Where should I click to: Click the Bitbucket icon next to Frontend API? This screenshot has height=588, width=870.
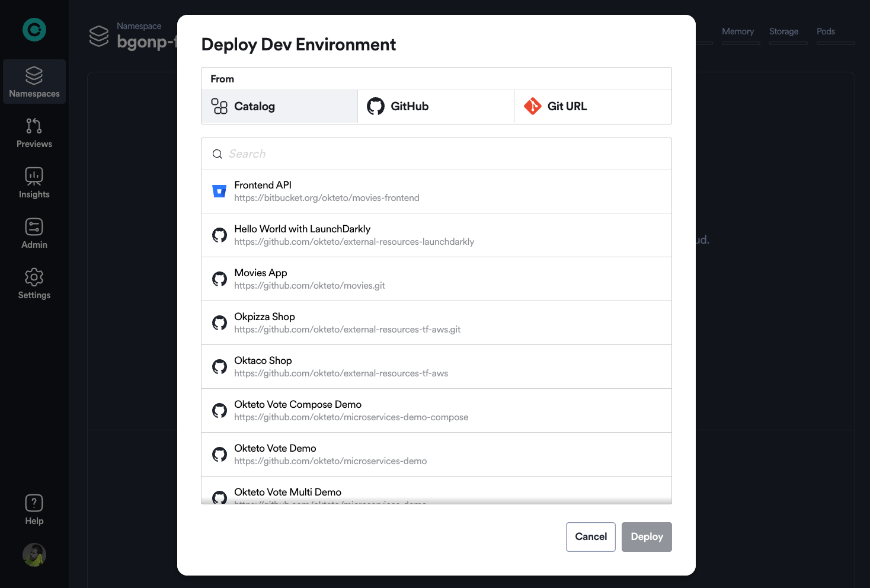219,191
